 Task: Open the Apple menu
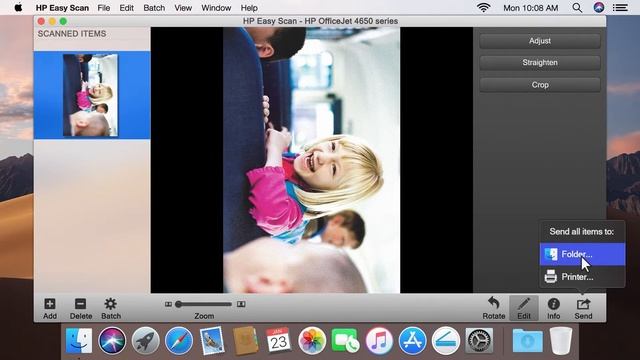(x=18, y=7)
